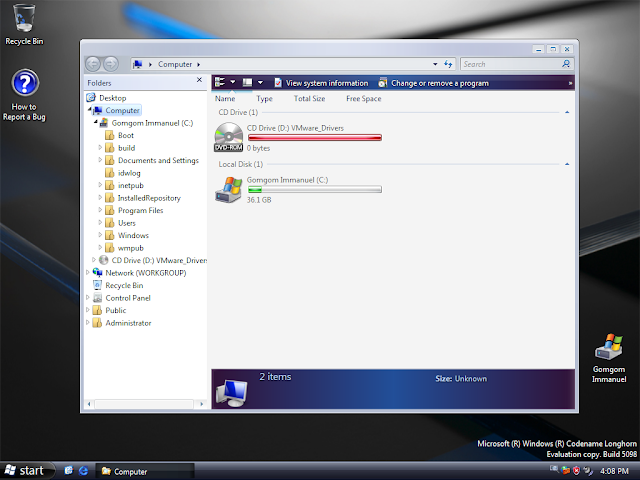The width and height of the screenshot is (640, 480).
Task: Click Change or remove a program
Action: coord(433,83)
